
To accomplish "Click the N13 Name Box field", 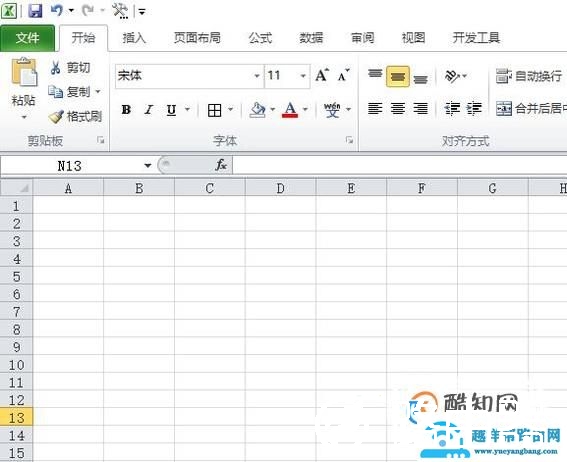I will tap(70, 166).
